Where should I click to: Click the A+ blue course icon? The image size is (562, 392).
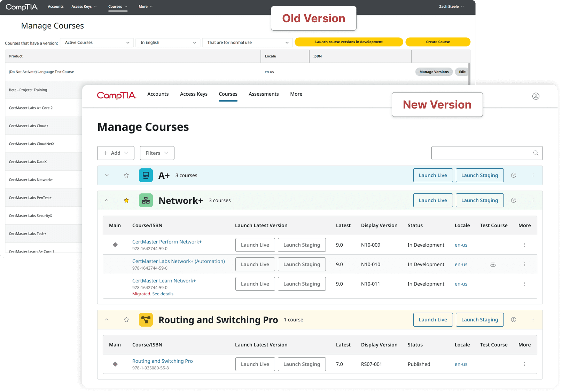coord(146,175)
